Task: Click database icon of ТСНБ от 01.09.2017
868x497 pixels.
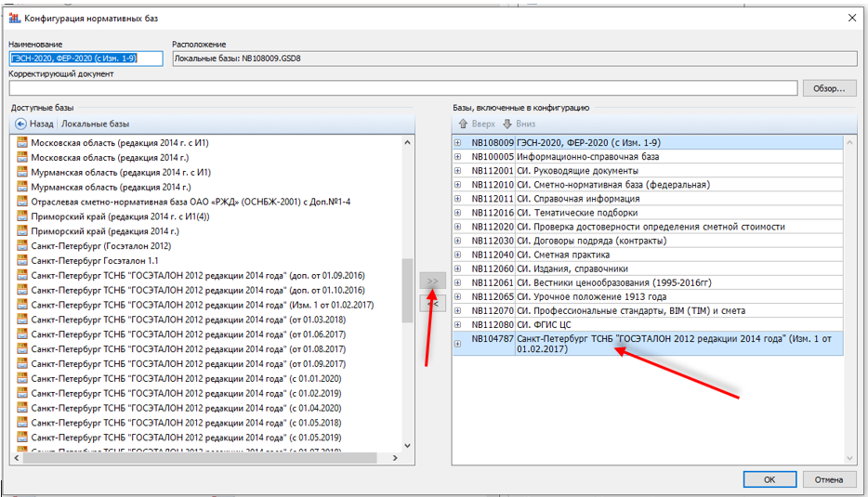Action: click(22, 363)
